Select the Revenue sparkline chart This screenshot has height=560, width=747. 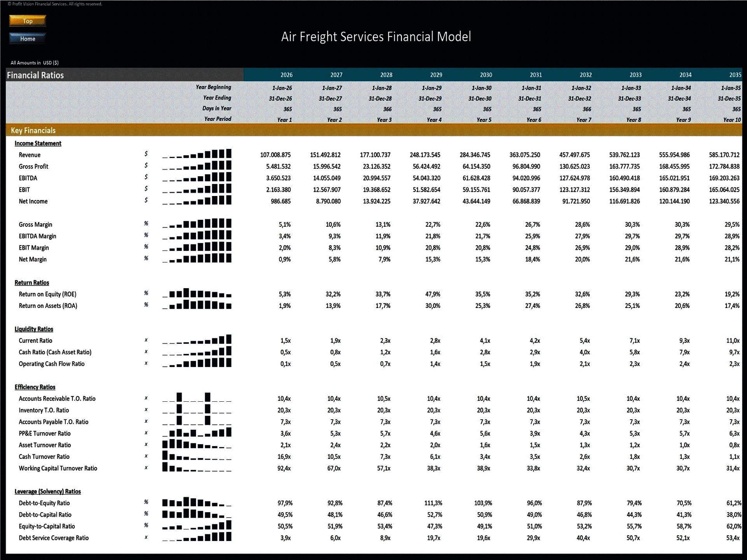pyautogui.click(x=196, y=154)
